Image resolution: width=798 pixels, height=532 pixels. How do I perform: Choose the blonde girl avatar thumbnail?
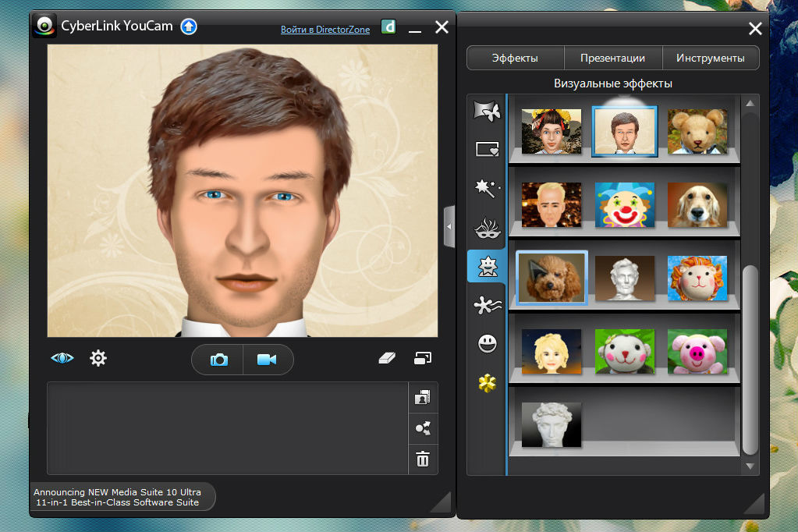(552, 351)
